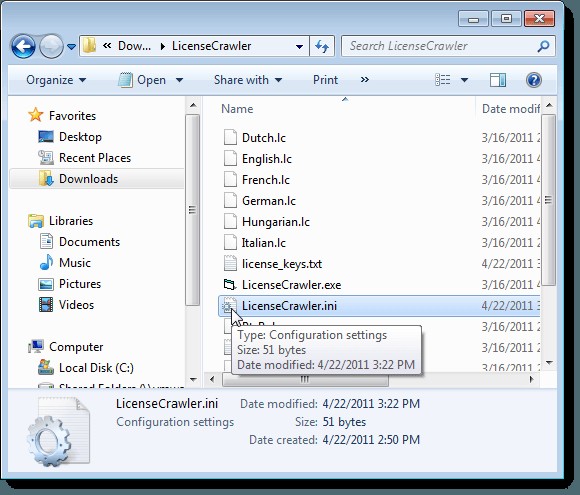Select Downloads in navigation pane
This screenshot has width=580, height=495.
click(88, 179)
